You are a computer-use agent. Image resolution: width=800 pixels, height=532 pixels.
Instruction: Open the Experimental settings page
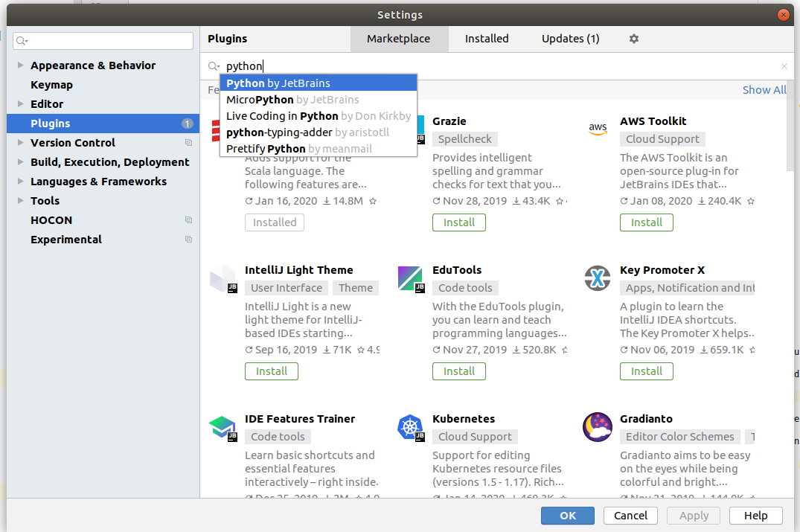66,240
